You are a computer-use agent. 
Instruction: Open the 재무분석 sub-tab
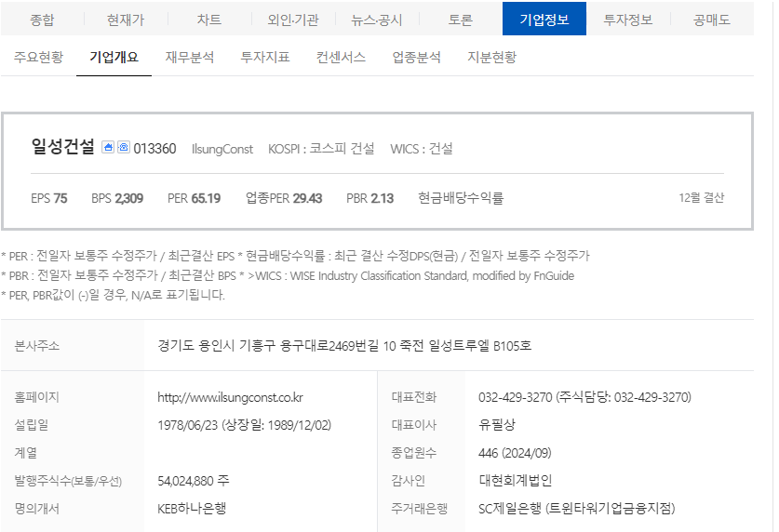click(190, 57)
